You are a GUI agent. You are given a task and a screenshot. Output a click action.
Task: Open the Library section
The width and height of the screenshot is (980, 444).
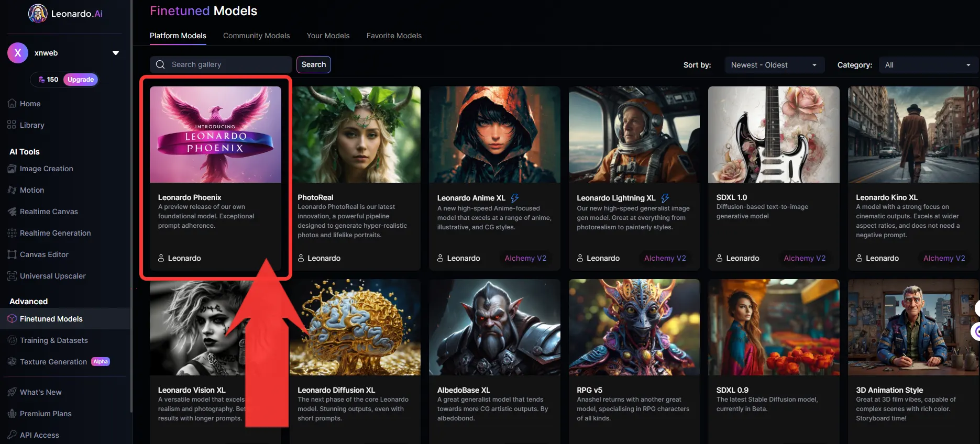pyautogui.click(x=26, y=125)
